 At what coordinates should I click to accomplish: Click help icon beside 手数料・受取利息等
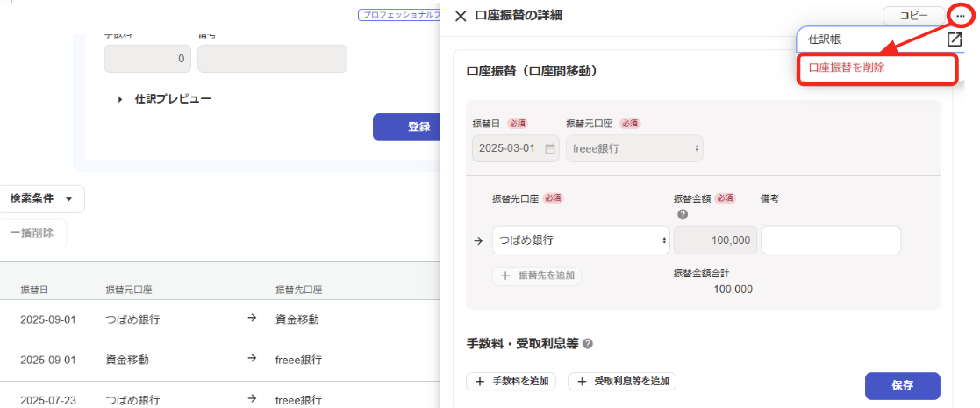pos(588,344)
